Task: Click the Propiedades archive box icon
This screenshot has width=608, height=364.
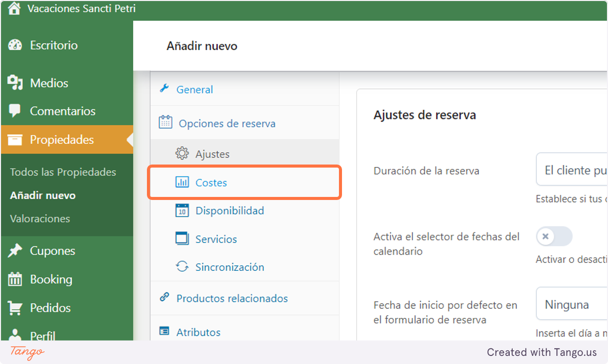Action: tap(15, 140)
